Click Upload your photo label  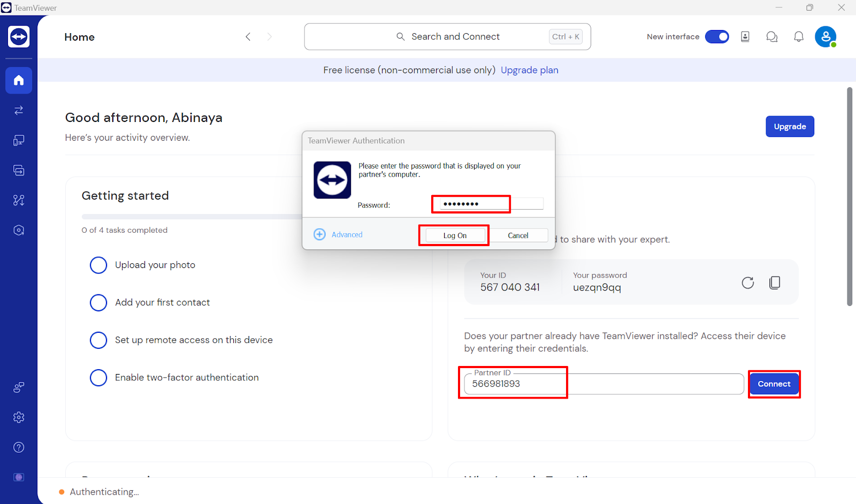(155, 265)
